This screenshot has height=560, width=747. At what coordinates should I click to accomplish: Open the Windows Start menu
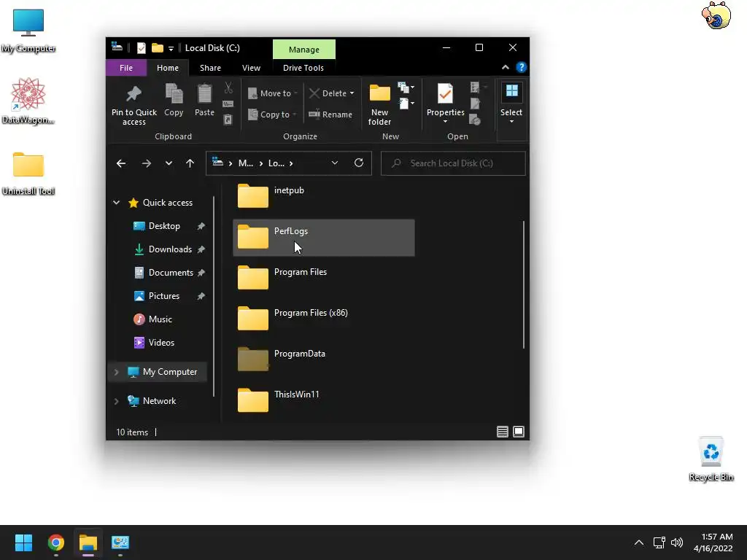click(23, 542)
